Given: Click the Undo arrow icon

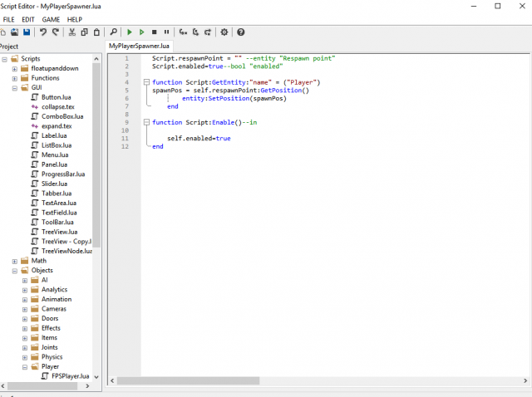Looking at the screenshot, I should 43,32.
